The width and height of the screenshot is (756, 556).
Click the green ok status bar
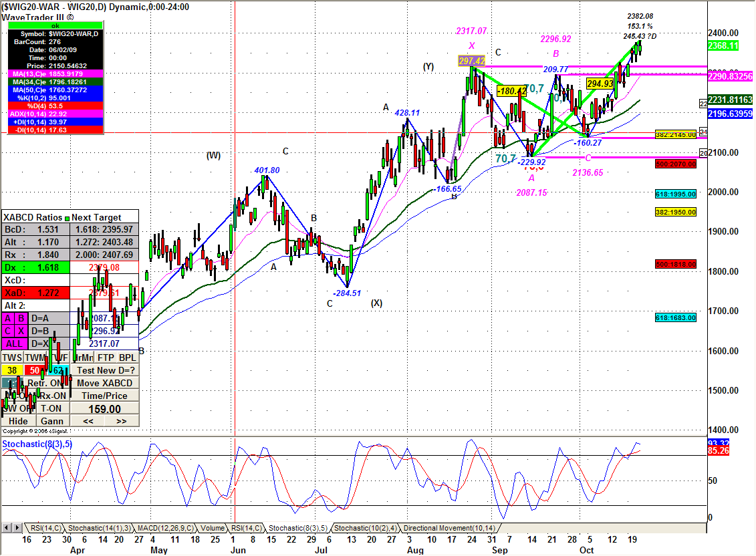point(55,25)
